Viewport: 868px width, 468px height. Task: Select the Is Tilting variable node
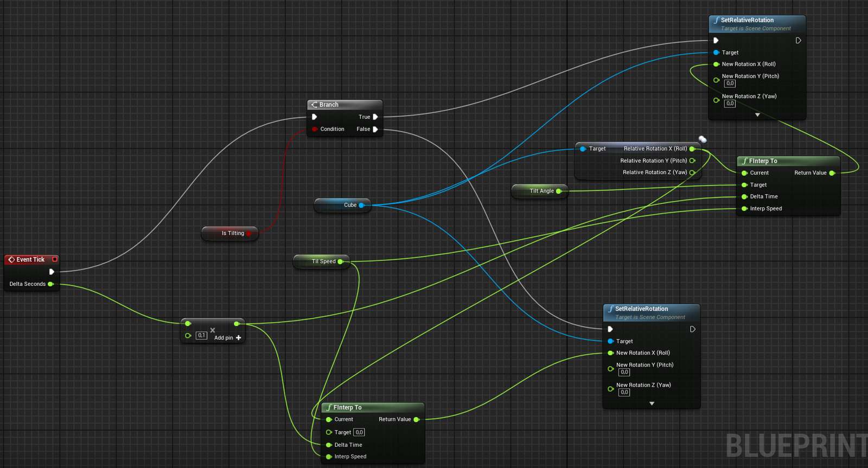click(x=229, y=233)
